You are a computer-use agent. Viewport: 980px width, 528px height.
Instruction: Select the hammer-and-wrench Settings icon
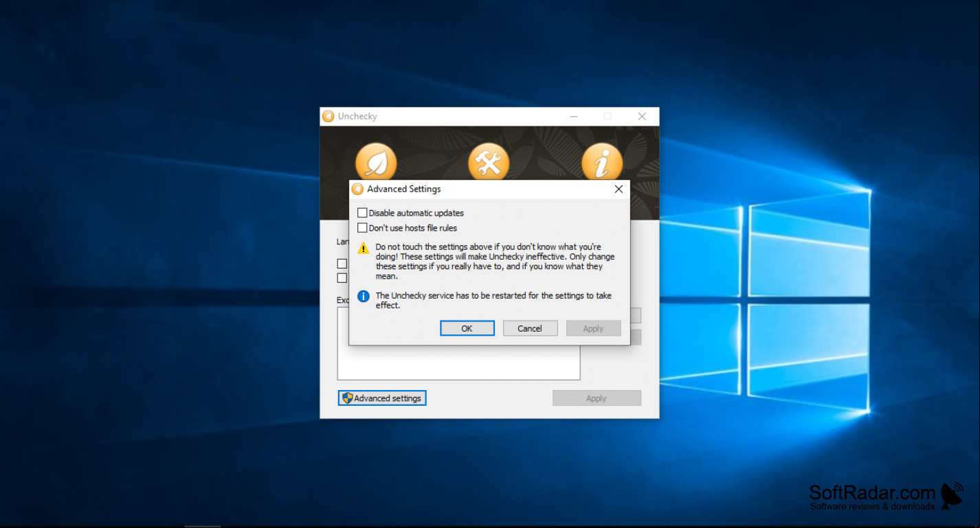pyautogui.click(x=489, y=163)
